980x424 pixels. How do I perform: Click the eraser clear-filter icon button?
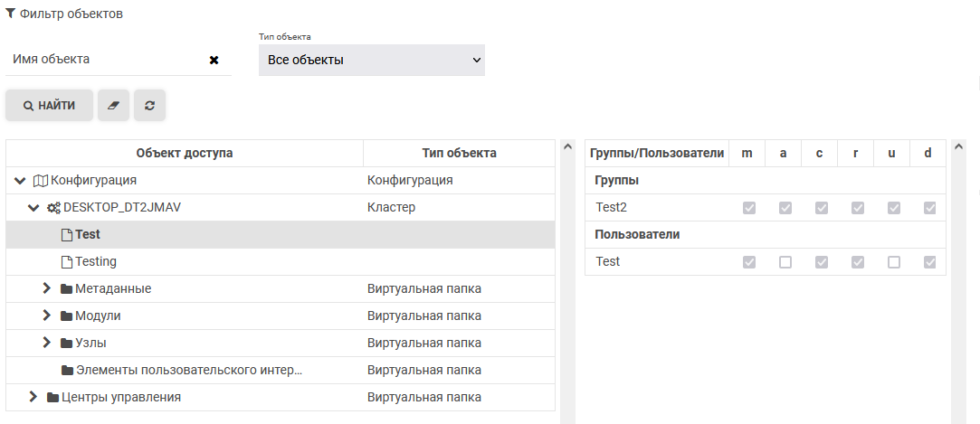pyautogui.click(x=113, y=106)
